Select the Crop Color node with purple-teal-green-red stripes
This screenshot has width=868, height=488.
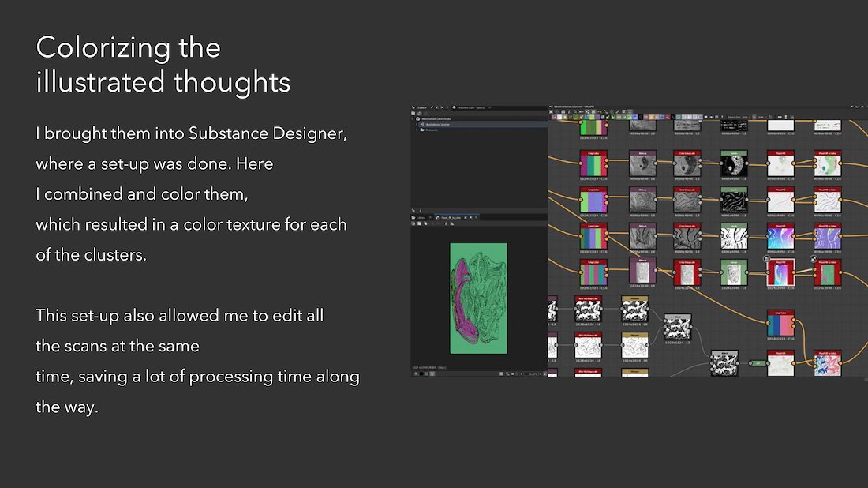tap(593, 164)
